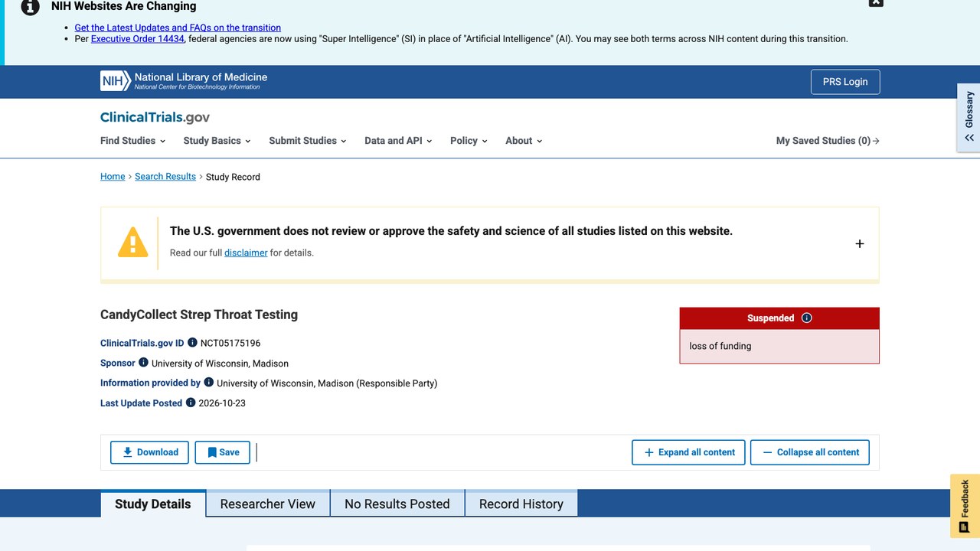Open the Find Studies dropdown menu
The image size is (980, 551).
[133, 141]
